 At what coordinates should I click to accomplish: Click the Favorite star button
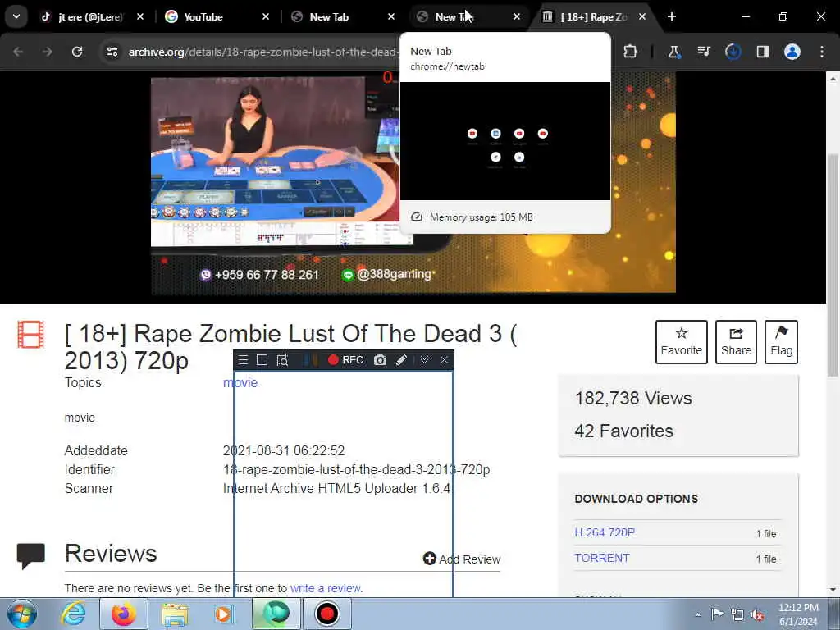click(x=682, y=342)
